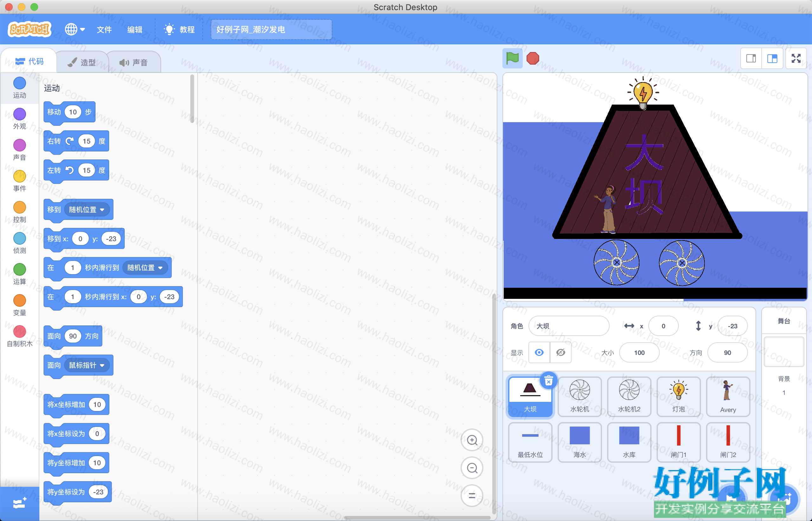
Task: Hide the sprite using crossed-eye icon
Action: click(561, 352)
